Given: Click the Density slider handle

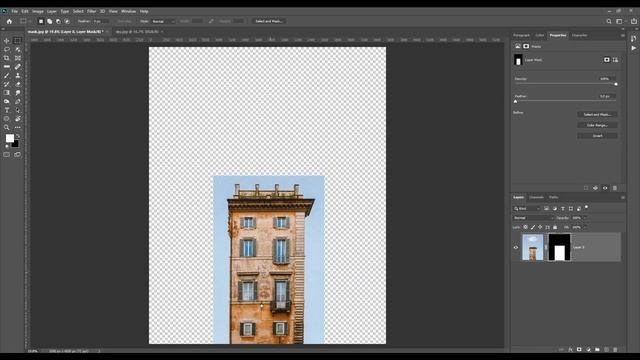Looking at the screenshot, I should pyautogui.click(x=616, y=84).
